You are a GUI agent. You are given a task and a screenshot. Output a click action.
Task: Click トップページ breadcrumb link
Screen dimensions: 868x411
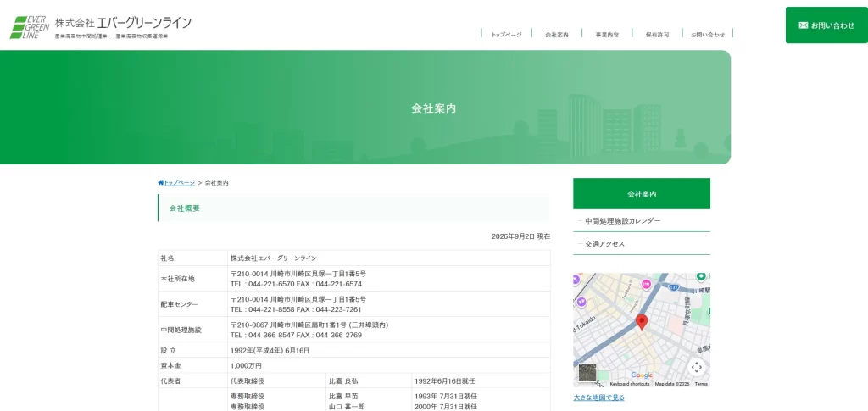coord(180,182)
